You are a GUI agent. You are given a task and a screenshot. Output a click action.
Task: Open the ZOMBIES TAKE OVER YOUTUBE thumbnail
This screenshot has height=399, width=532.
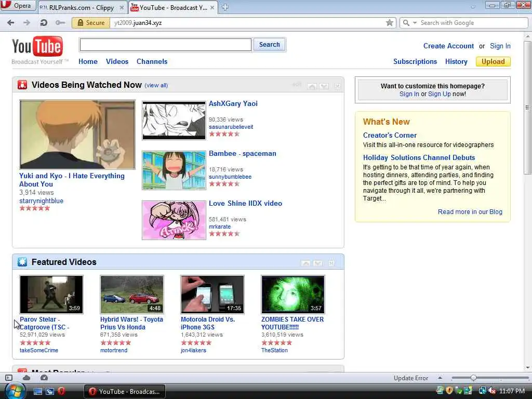[x=293, y=294]
